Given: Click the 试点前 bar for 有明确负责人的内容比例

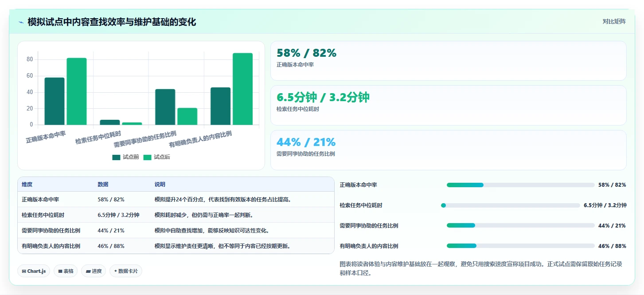Looking at the screenshot, I should [220, 106].
